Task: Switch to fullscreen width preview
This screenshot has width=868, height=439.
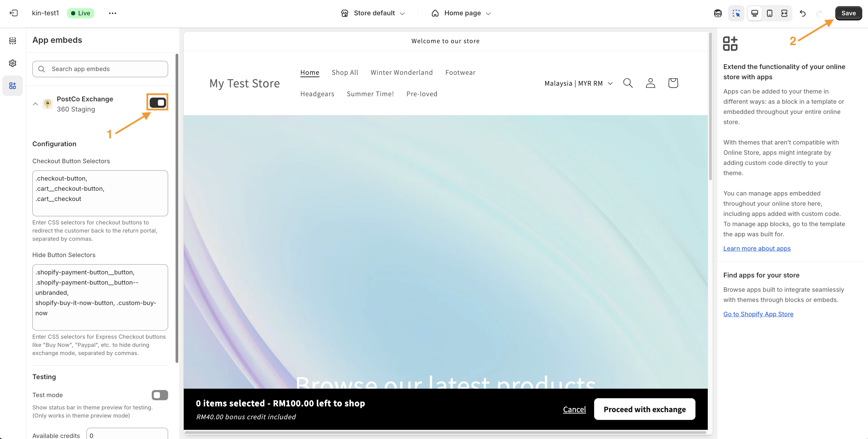Action: pos(784,13)
